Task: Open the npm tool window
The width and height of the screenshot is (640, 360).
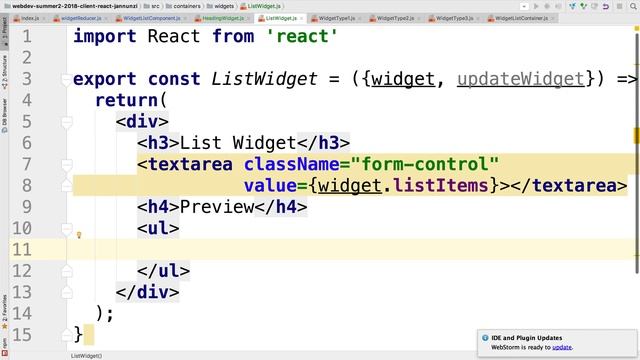Action: [x=4, y=347]
